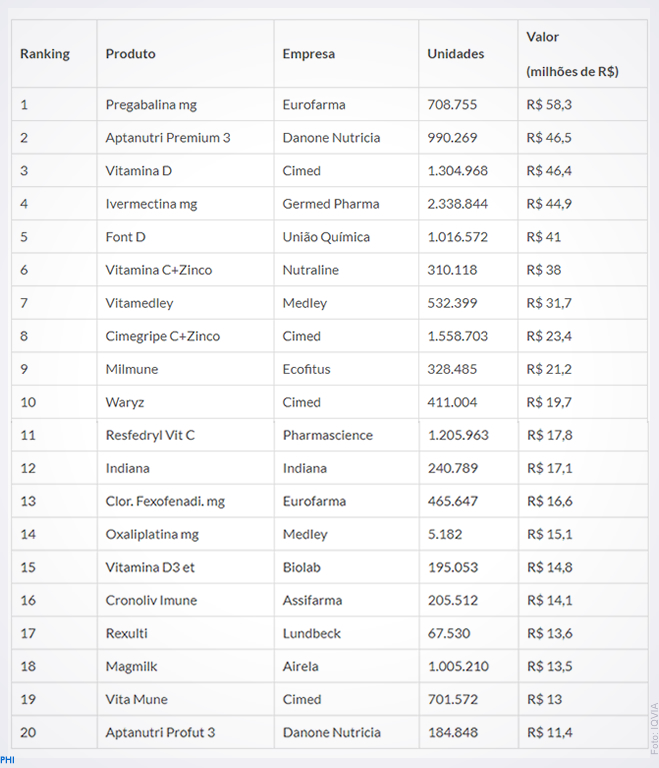Click the Vitamedley product cell
Image resolution: width=659 pixels, height=768 pixels.
tap(139, 303)
